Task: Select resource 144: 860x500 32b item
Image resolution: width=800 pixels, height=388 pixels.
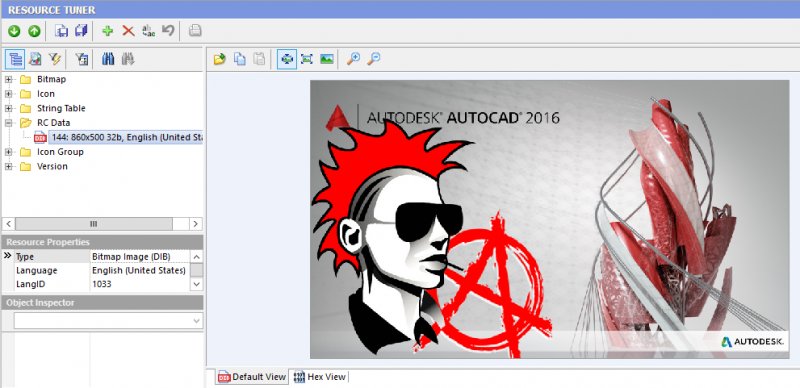Action: (x=126, y=137)
